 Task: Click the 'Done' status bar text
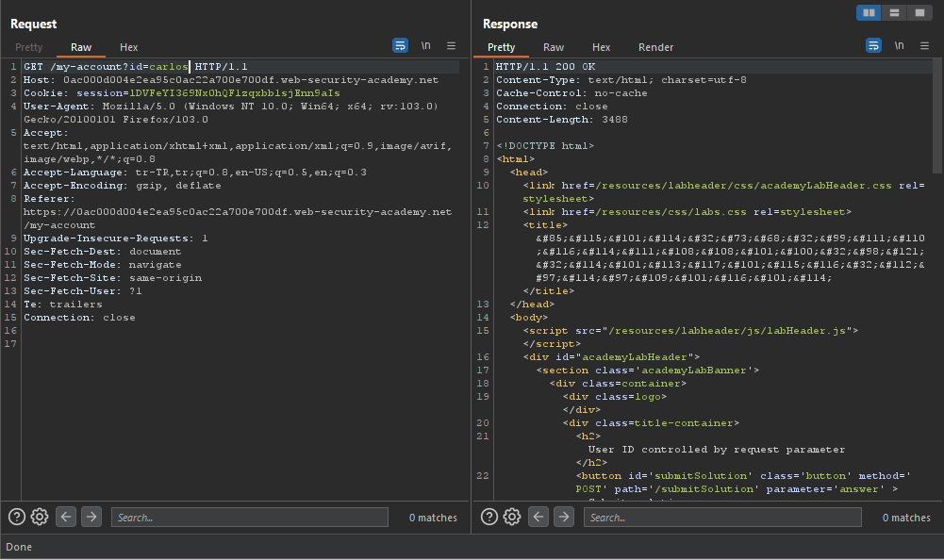click(x=19, y=547)
